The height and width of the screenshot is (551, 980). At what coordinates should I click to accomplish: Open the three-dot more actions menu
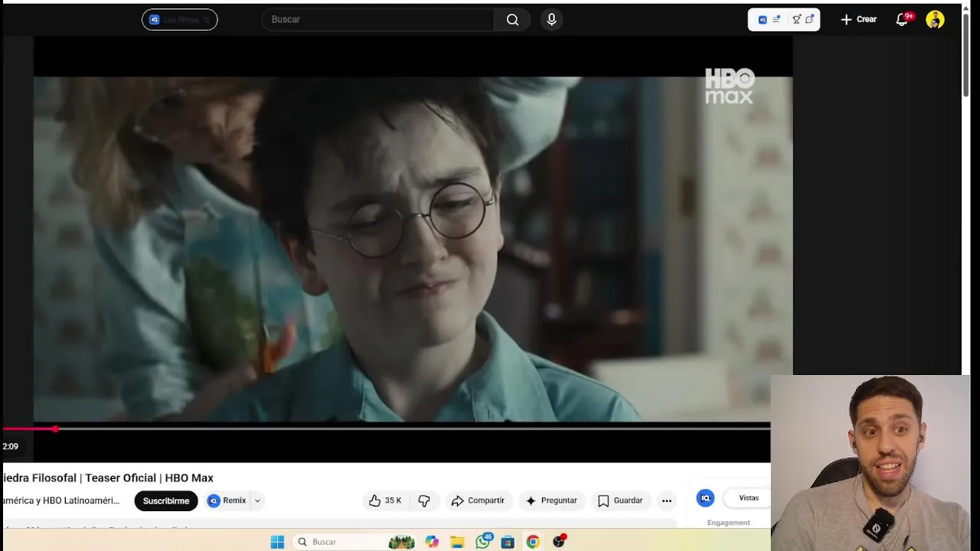point(667,500)
